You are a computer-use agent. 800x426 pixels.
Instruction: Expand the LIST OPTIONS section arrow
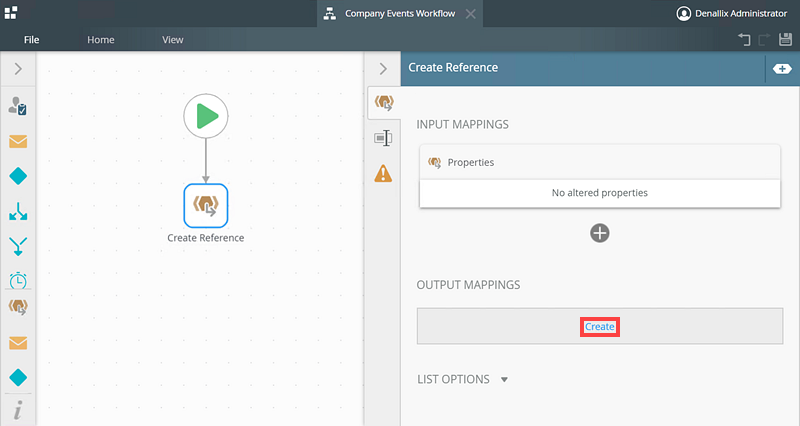coord(504,380)
